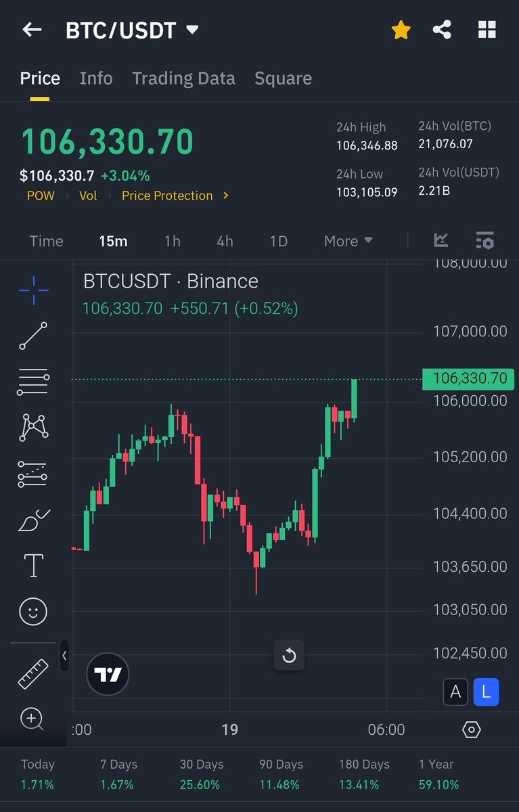Image resolution: width=519 pixels, height=812 pixels.
Task: Select the ruler measure tool
Action: 33,674
